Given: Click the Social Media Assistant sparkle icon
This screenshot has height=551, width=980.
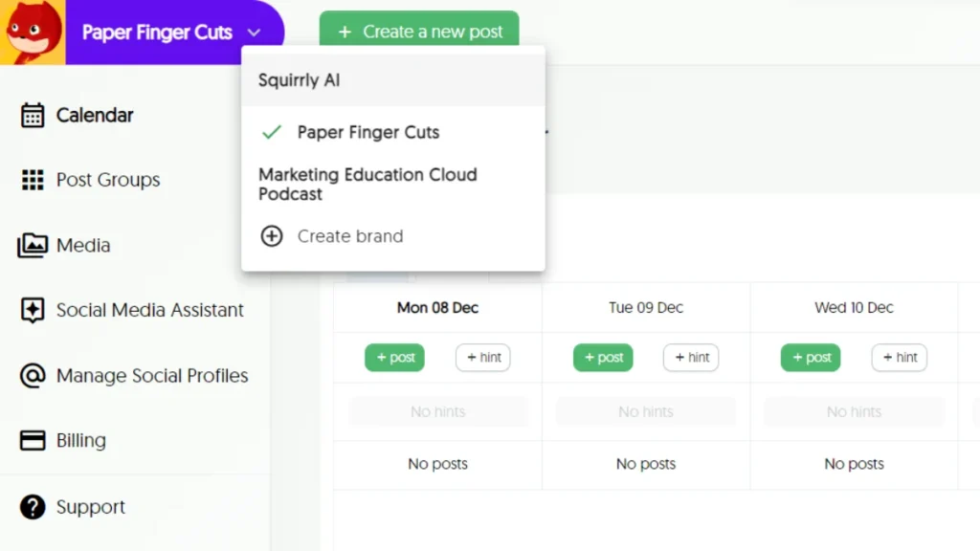Looking at the screenshot, I should click(33, 311).
